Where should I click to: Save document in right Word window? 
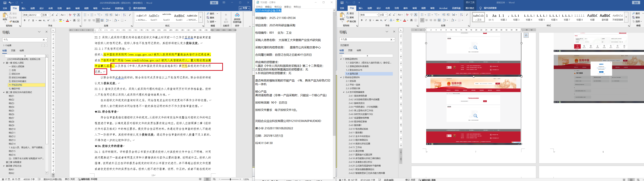click(x=342, y=3)
